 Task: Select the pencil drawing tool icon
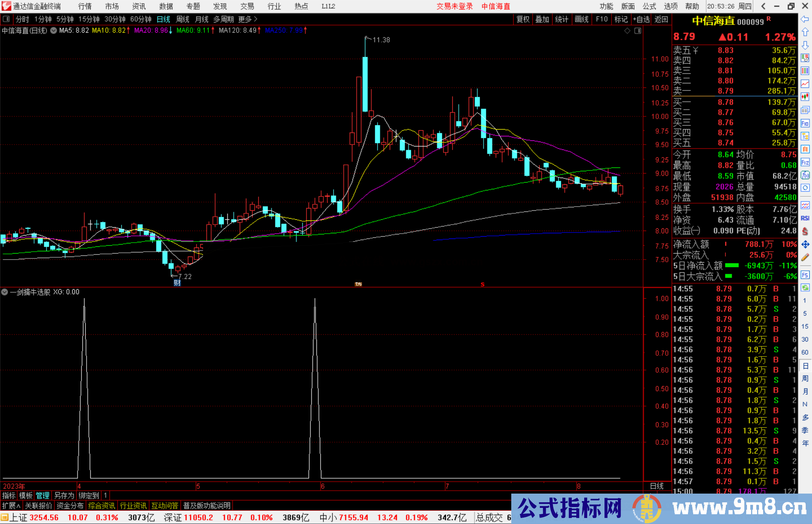click(x=805, y=257)
